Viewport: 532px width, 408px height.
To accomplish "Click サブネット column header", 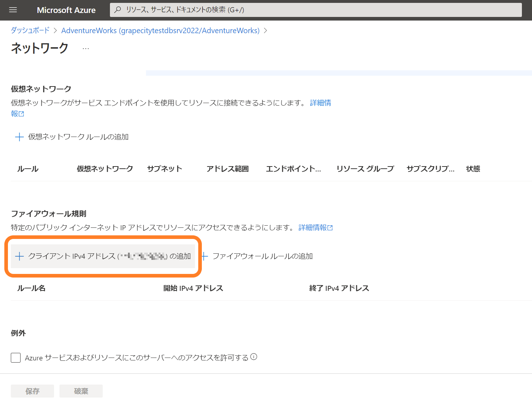I will (165, 169).
